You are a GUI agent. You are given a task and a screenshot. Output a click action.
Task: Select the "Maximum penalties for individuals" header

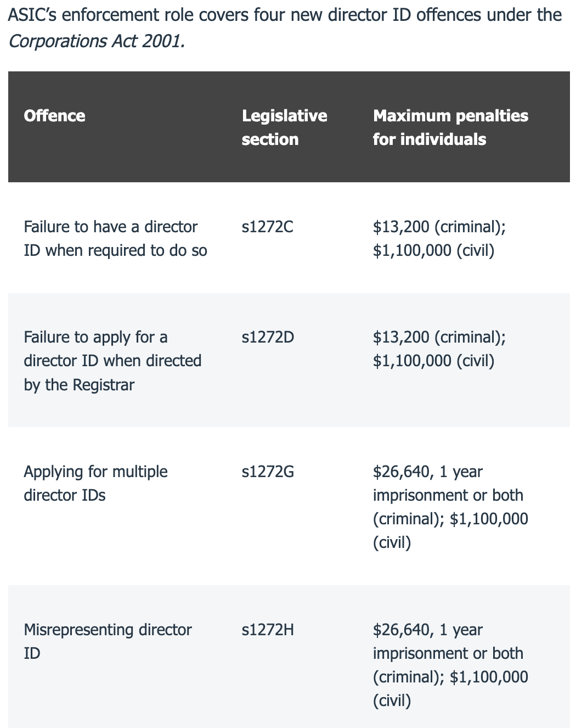click(450, 127)
